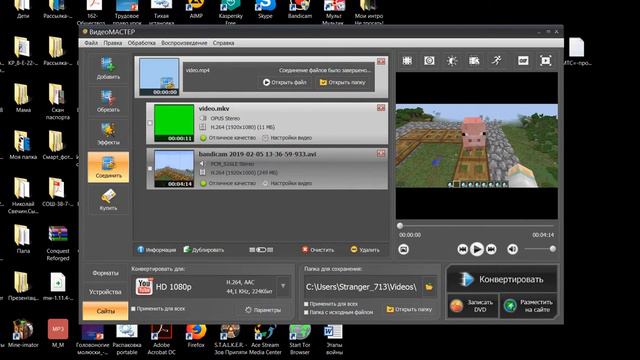The height and width of the screenshot is (360, 640).
Task: Open the Эффекты (Effects) tool
Action: (108, 134)
